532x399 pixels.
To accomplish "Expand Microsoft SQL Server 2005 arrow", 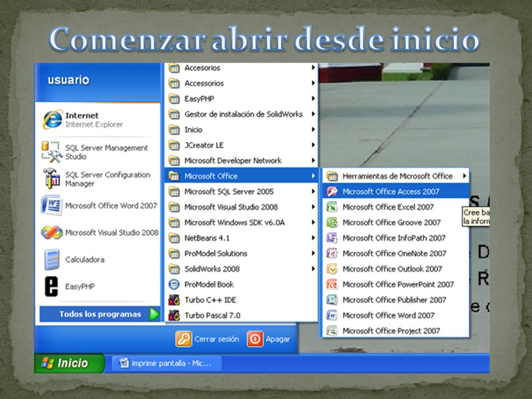I will pyautogui.click(x=313, y=192).
